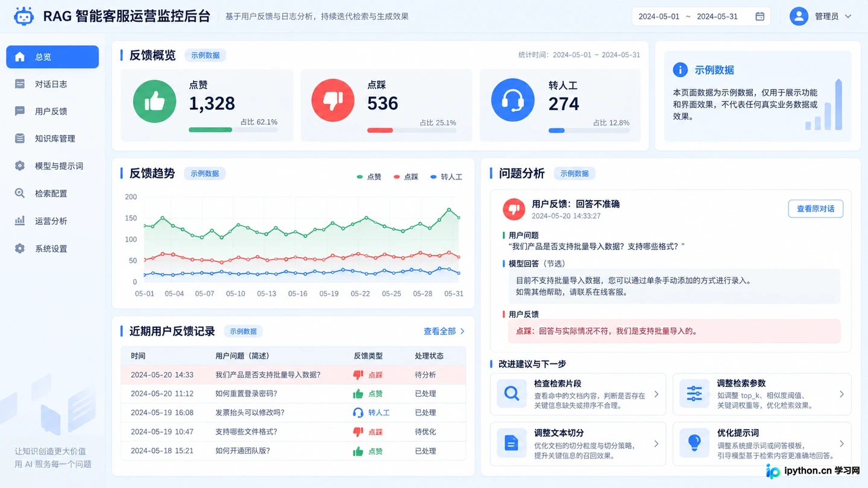Click the 检索配置 magnifier icon
868x488 pixels.
point(20,193)
